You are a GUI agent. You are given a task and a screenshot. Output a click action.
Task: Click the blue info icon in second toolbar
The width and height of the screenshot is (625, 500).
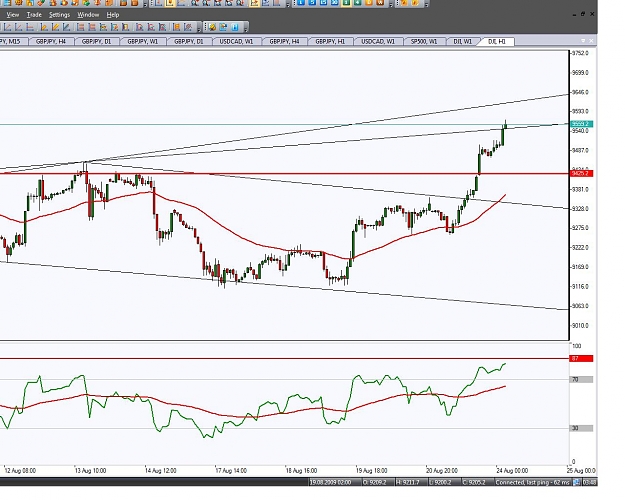235,27
